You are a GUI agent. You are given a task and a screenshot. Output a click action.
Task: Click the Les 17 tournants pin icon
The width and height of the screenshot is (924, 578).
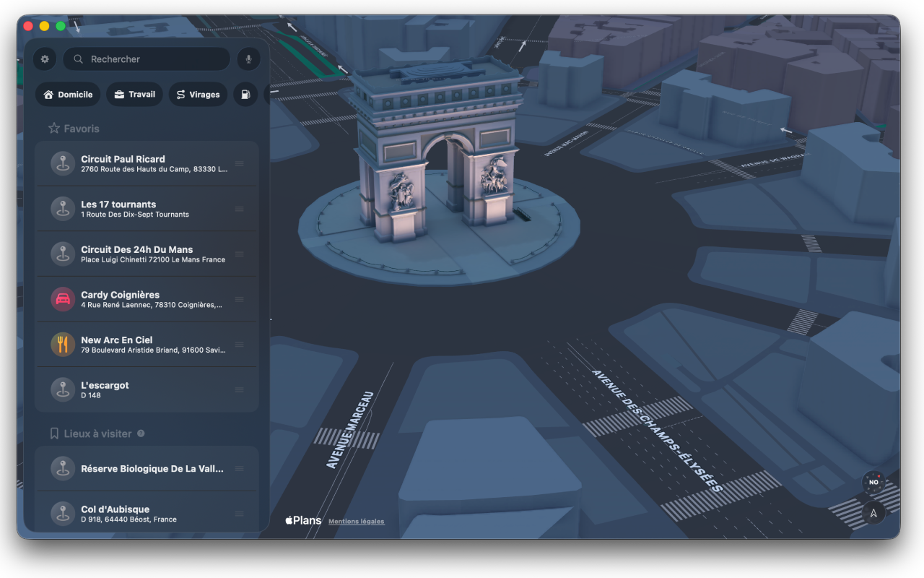63,209
